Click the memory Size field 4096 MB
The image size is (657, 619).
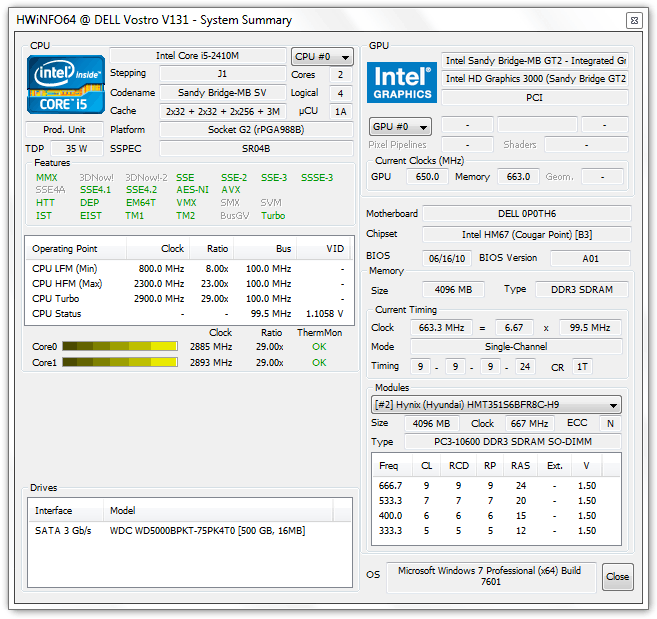tap(453, 290)
